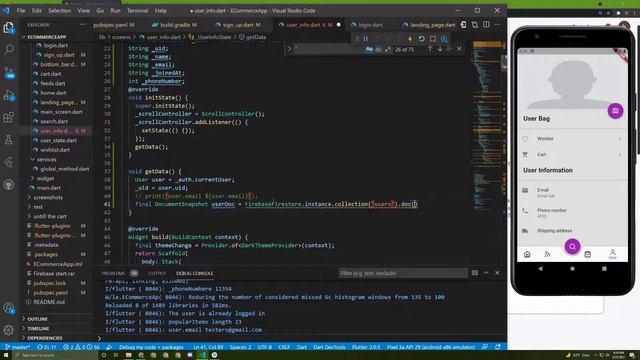Maximize the bottom panel with chevron
Screen dimensions: 640x360
tap(486, 273)
